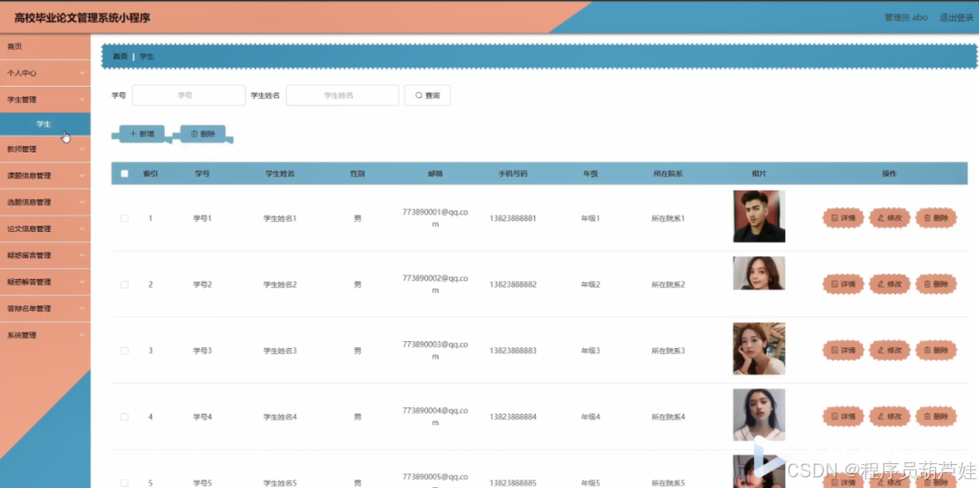Image resolution: width=980 pixels, height=488 pixels.
Task: Click 删除 for 学生姓名1 row
Action: pos(937,218)
